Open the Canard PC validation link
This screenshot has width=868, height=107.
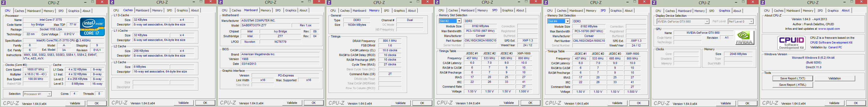click(835, 47)
